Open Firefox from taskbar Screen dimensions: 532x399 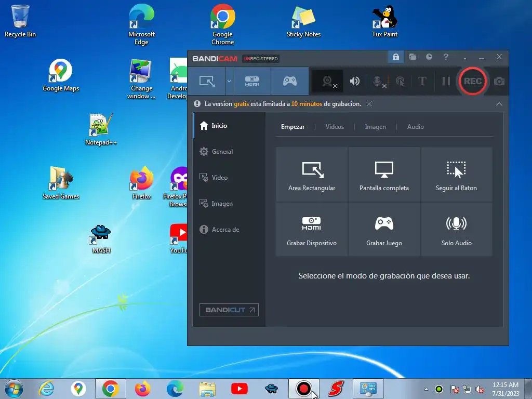pyautogui.click(x=142, y=389)
